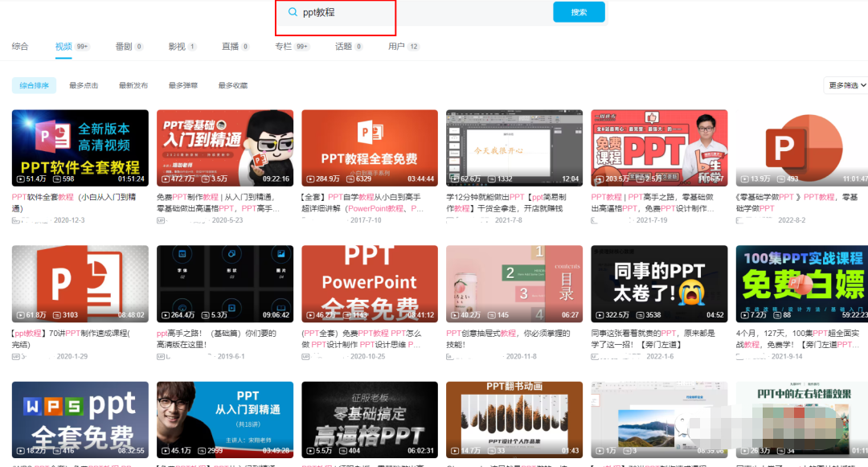
Task: Open title 同事这张看着就贵的PPT
Action: (x=653, y=338)
